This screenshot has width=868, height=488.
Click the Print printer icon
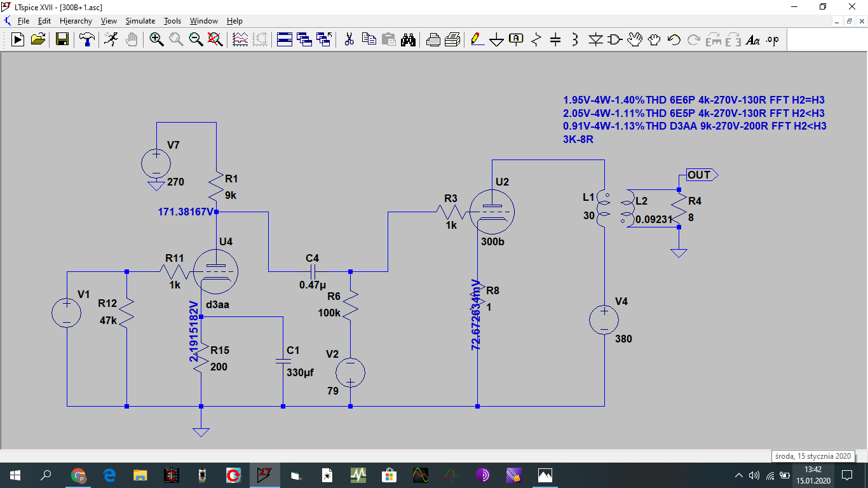(x=433, y=39)
